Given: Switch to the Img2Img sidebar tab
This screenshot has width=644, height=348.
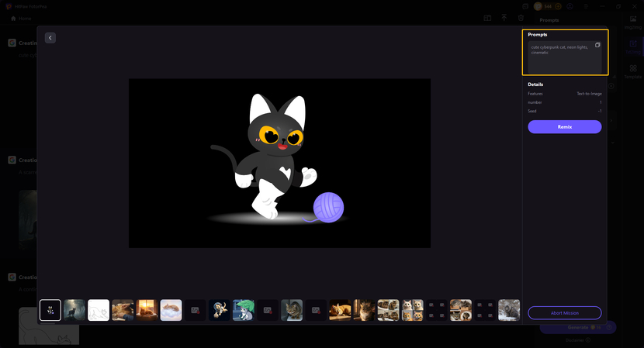Looking at the screenshot, I should click(x=633, y=22).
